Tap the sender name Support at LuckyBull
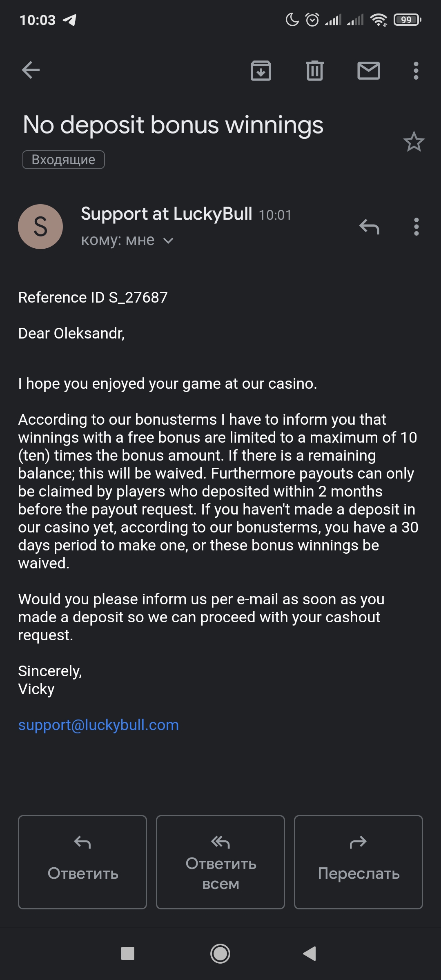 (167, 214)
